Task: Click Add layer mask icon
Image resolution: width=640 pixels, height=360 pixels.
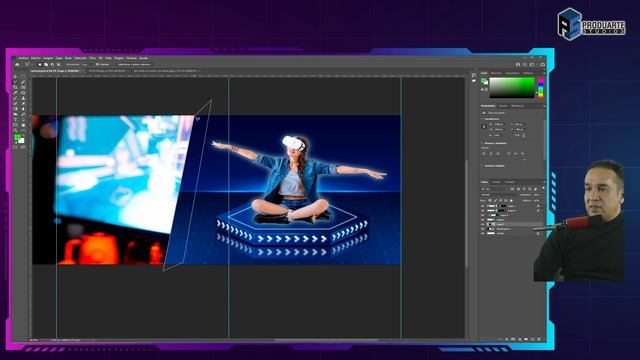Action: tap(513, 339)
